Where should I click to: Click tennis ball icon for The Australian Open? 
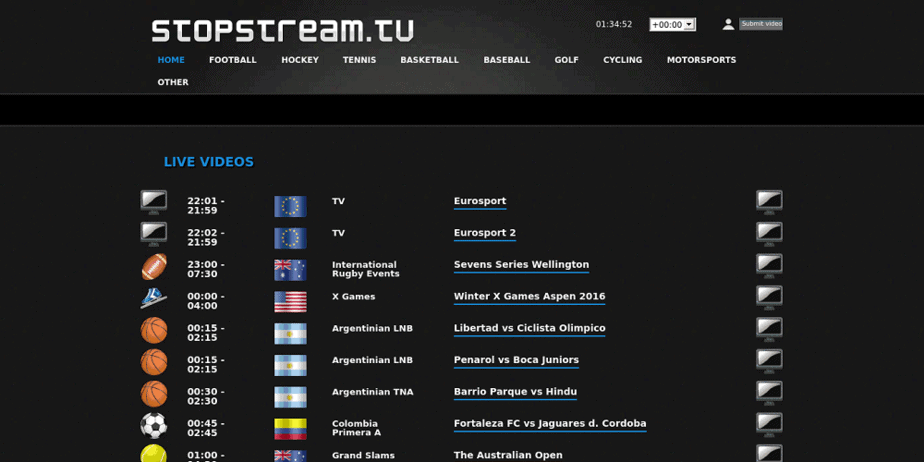tap(154, 454)
